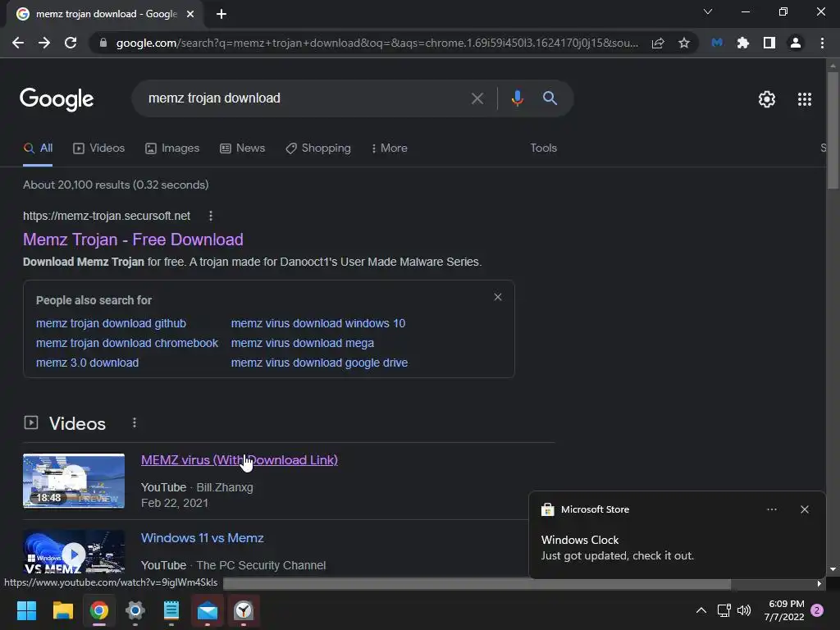Submit search with magnifier icon
Screen dimensions: 840x630
coord(550,98)
